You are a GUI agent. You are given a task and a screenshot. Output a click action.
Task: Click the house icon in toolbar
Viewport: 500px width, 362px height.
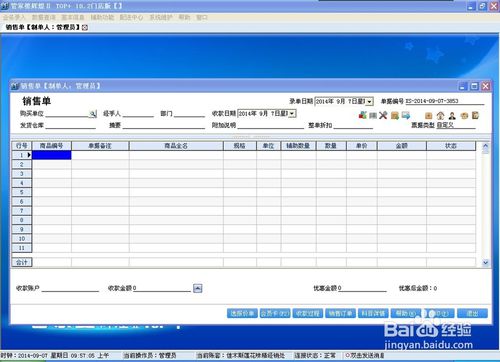coord(440,116)
